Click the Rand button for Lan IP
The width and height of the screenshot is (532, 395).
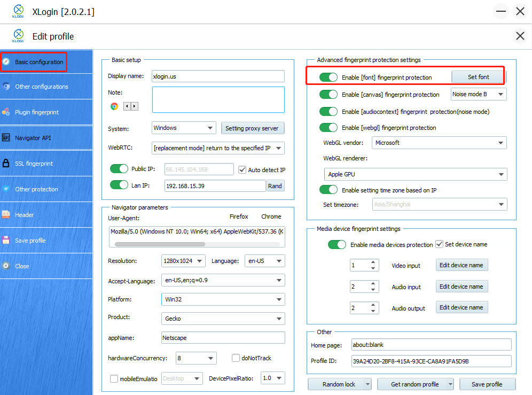coord(275,186)
